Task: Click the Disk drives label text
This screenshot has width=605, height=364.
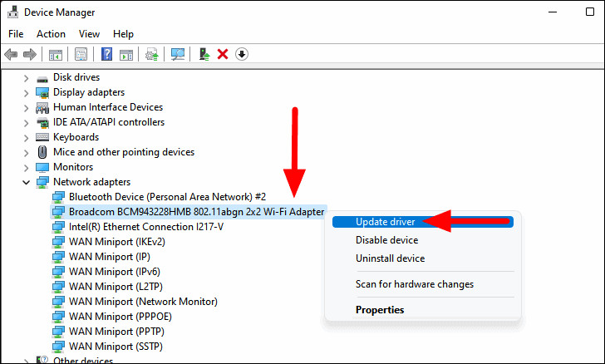Action: click(x=76, y=77)
